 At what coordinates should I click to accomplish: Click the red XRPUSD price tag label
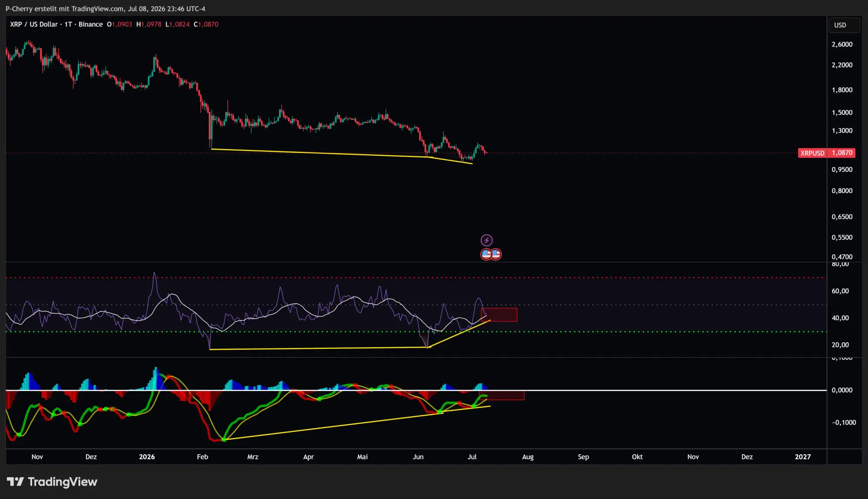[812, 153]
